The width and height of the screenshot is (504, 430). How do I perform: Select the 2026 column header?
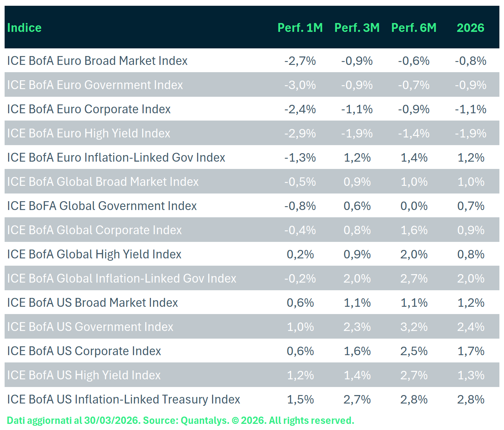(x=470, y=28)
